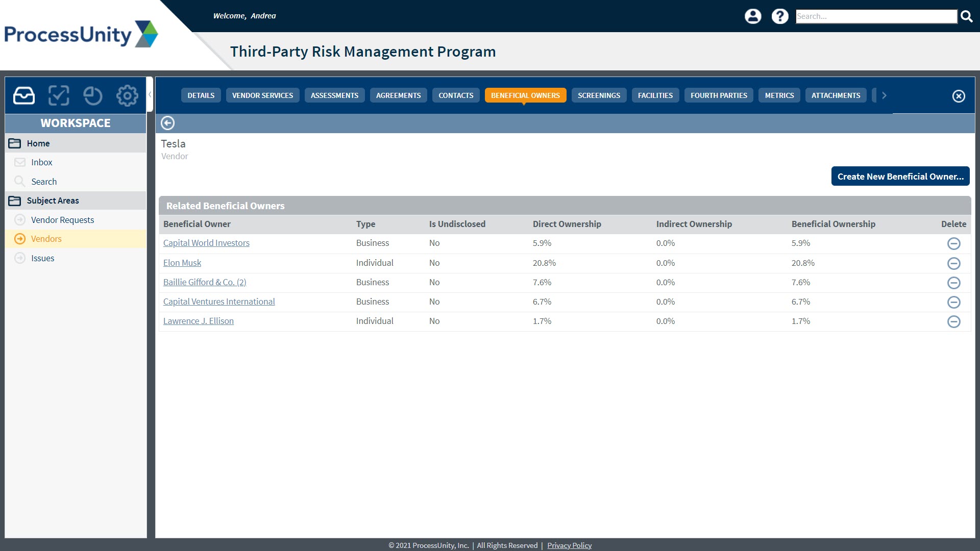Screen dimensions: 980x551
Task: Click the Home folder icon in sidebar
Action: tap(15, 143)
